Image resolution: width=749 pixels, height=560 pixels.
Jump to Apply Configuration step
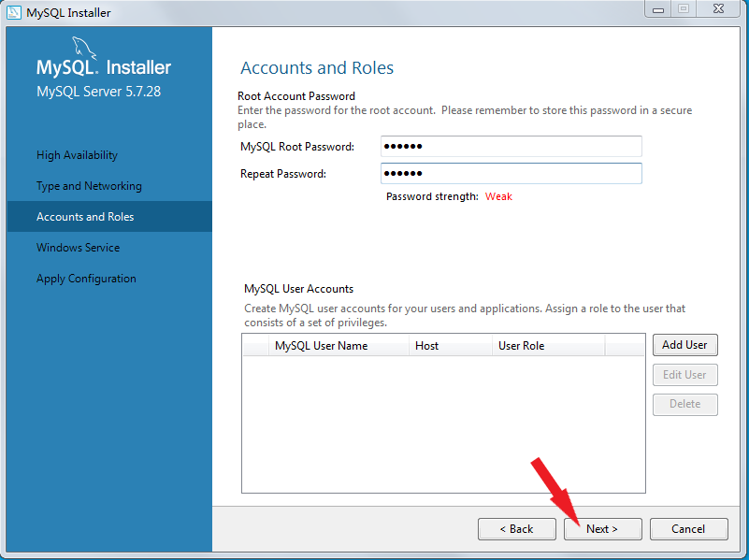tap(86, 279)
